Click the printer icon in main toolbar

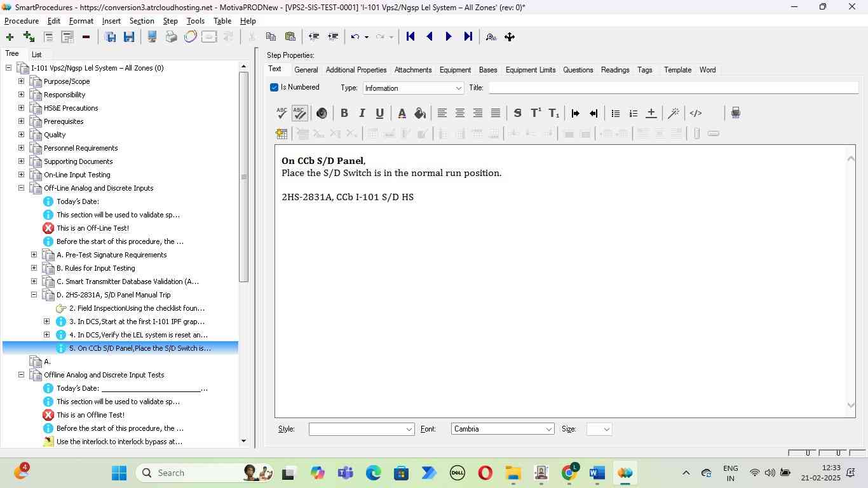click(171, 37)
